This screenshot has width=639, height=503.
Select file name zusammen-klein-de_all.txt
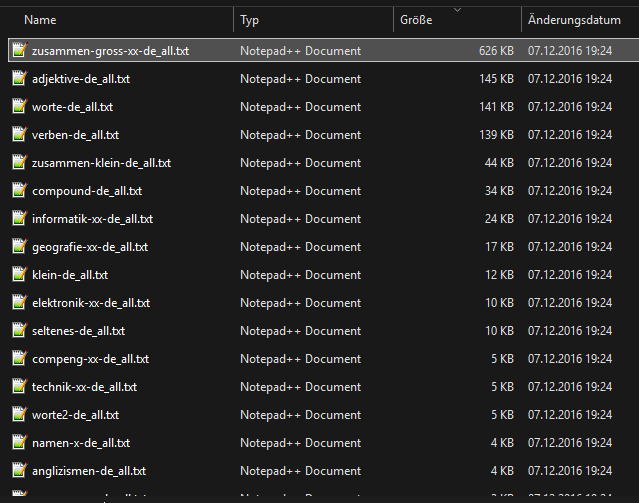tap(101, 163)
